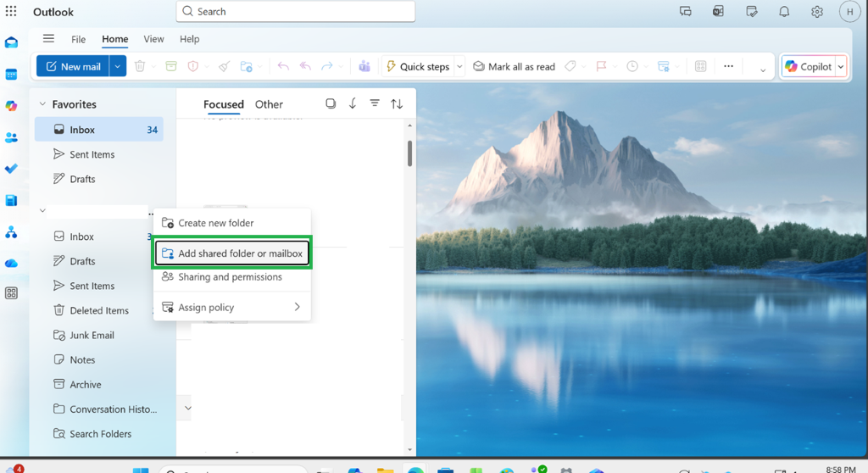Open OneDrive cloud icon in app rail
868x473 pixels.
[x=11, y=263]
